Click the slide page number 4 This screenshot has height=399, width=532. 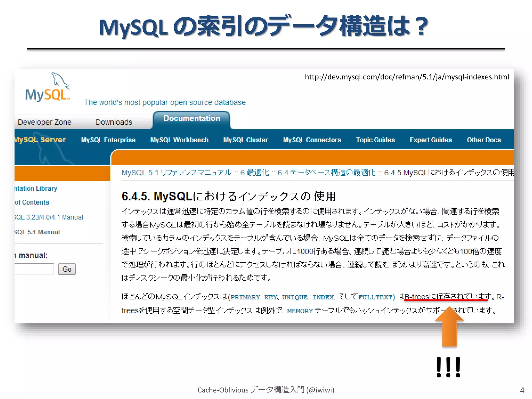pos(522,390)
